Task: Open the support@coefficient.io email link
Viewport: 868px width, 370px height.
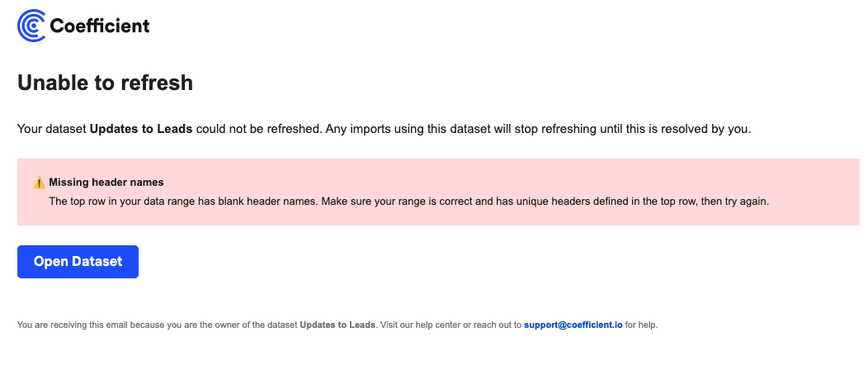Action: point(573,325)
